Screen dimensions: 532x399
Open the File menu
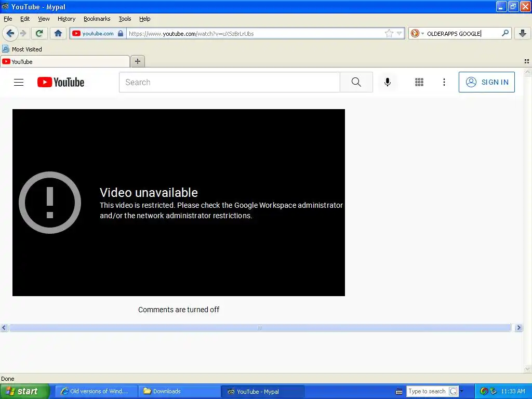8,19
